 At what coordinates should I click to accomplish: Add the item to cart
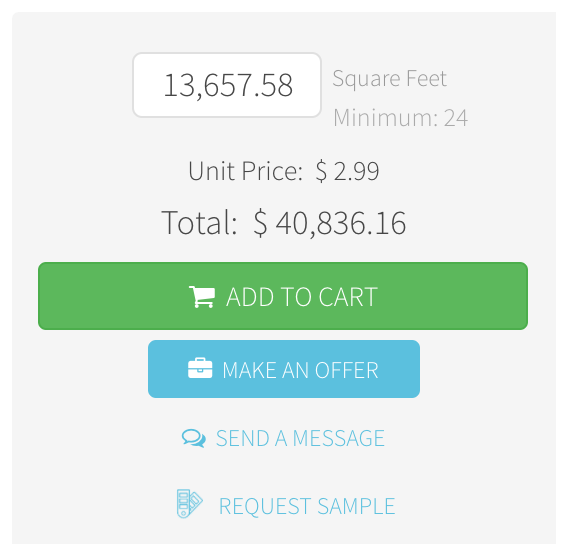(283, 296)
